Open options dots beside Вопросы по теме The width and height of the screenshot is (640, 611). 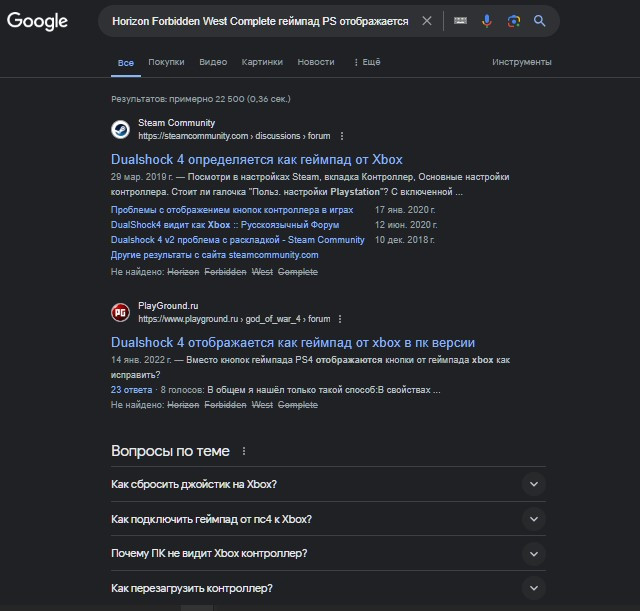coord(244,451)
